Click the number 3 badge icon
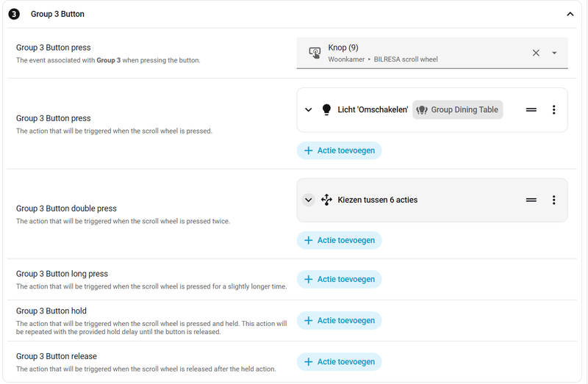The image size is (588, 384). pyautogui.click(x=14, y=14)
